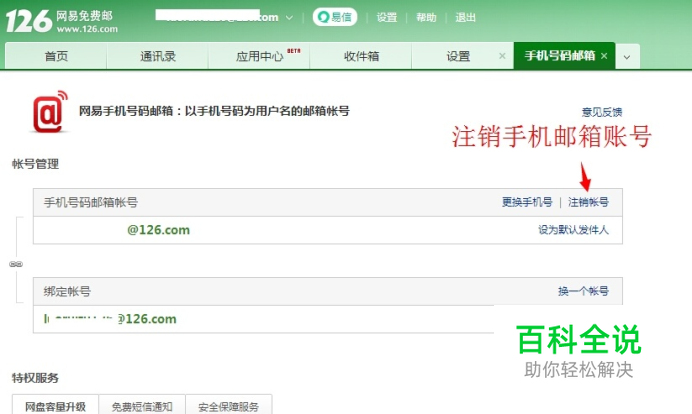This screenshot has width=692, height=414.
Task: Switch to the 通讯录 tab
Action: [x=158, y=56]
